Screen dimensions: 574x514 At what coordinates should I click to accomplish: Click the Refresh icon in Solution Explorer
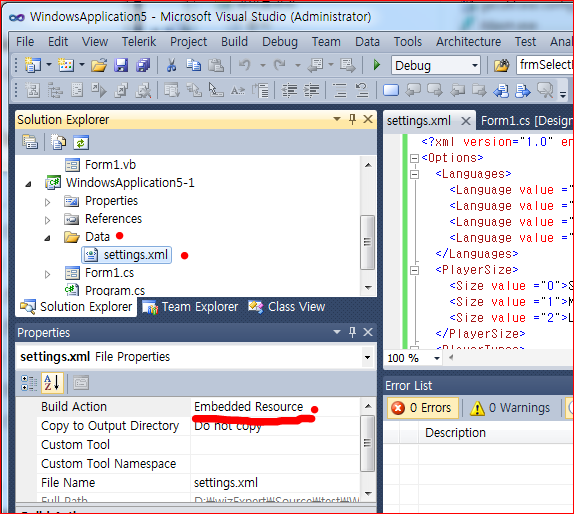pos(81,142)
